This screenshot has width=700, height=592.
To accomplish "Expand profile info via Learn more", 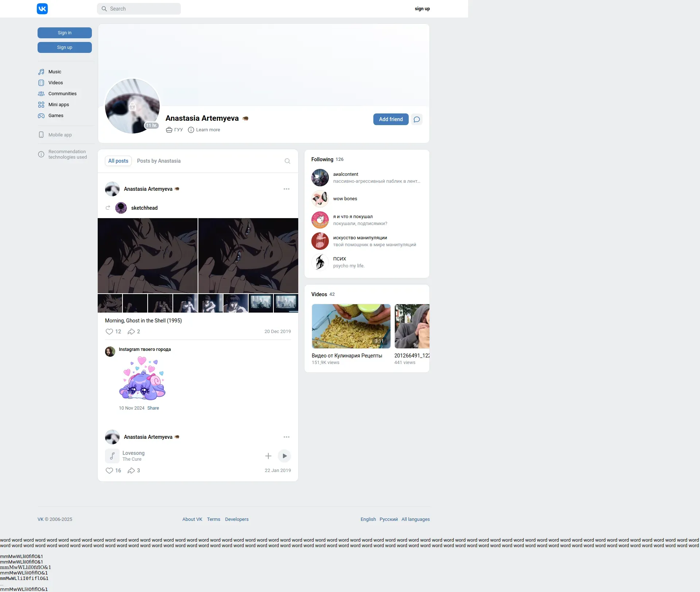I will pyautogui.click(x=208, y=130).
